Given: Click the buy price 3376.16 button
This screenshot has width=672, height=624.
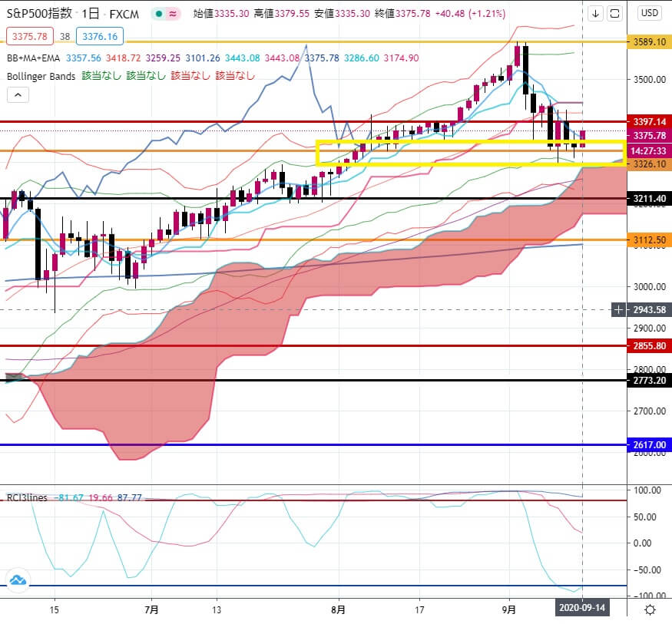Looking at the screenshot, I should (100, 36).
